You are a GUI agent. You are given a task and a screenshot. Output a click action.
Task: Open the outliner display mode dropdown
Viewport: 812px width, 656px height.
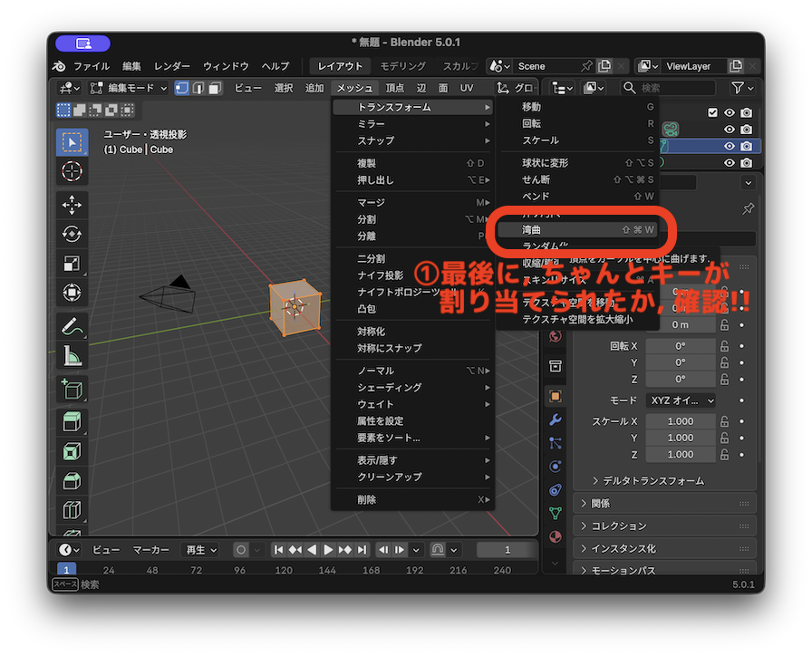pos(562,88)
